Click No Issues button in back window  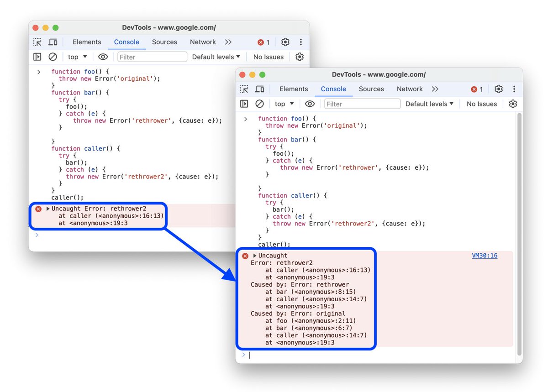click(x=269, y=57)
